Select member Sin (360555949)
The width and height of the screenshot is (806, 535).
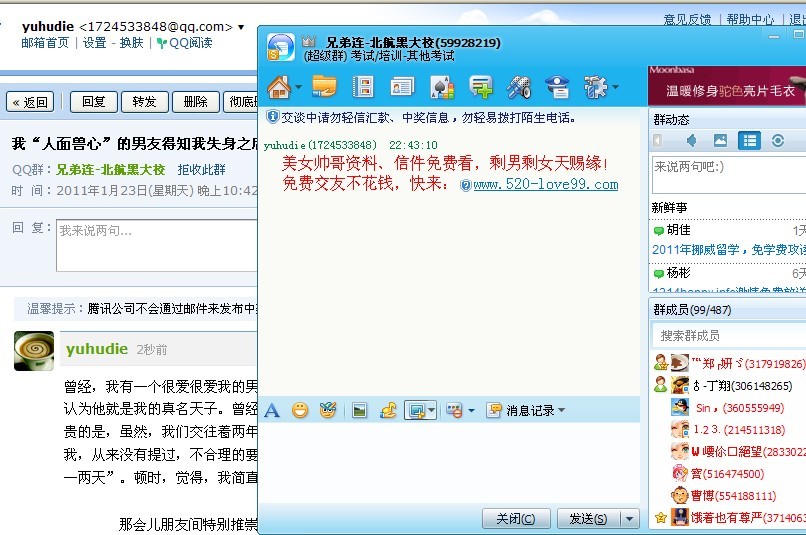727,408
